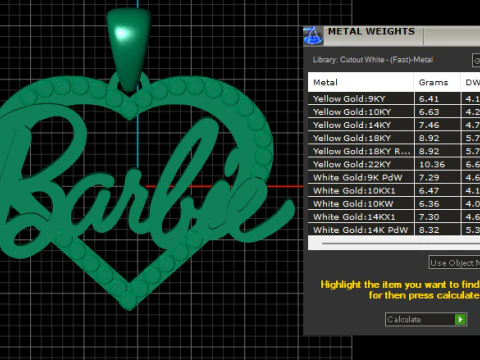Click the 6.41 grams cell
Image resolution: width=480 pixels, height=360 pixels.
tap(437, 99)
